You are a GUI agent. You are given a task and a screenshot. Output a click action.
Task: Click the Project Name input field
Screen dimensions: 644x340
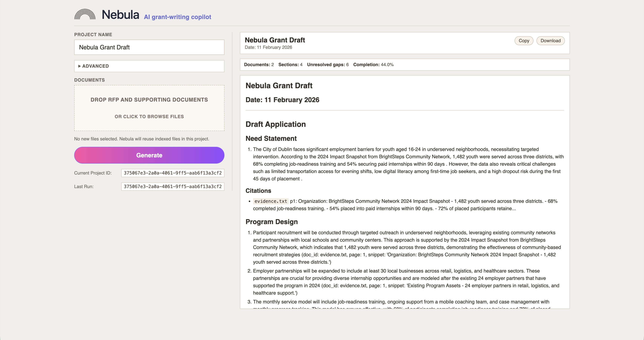click(x=149, y=47)
